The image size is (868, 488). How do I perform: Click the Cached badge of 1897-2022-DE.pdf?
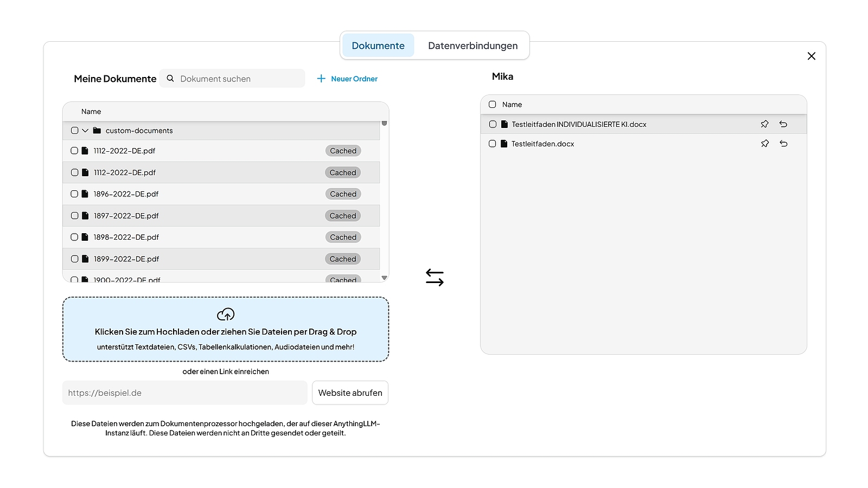pyautogui.click(x=343, y=216)
